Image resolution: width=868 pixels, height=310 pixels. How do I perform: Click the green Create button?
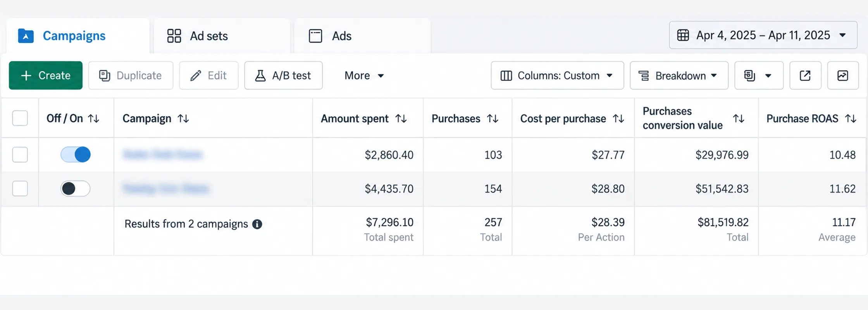click(46, 76)
